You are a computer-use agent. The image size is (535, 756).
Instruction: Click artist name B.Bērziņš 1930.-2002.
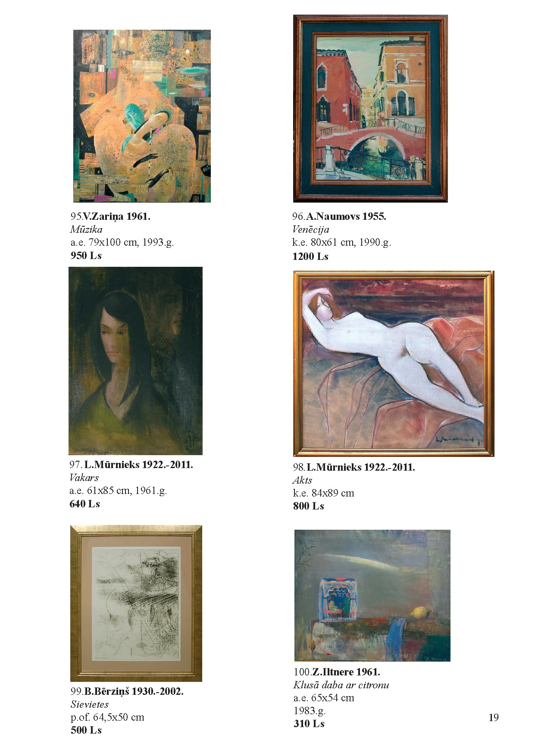134,691
